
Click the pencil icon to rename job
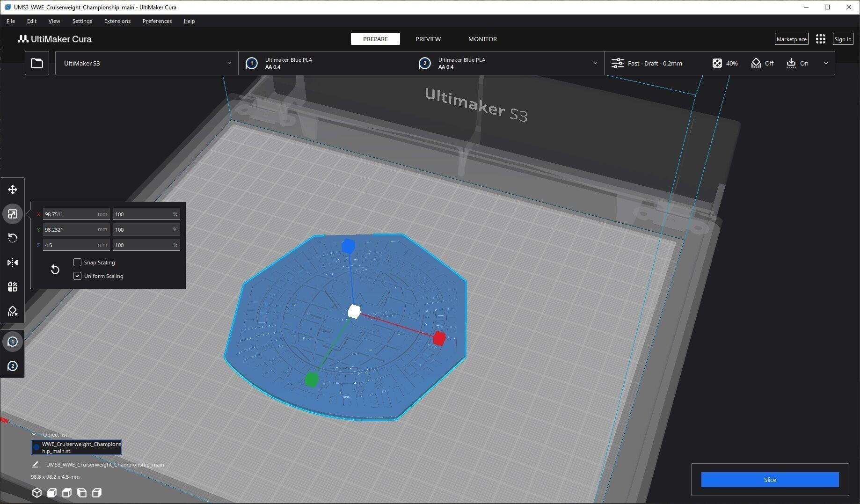[35, 465]
